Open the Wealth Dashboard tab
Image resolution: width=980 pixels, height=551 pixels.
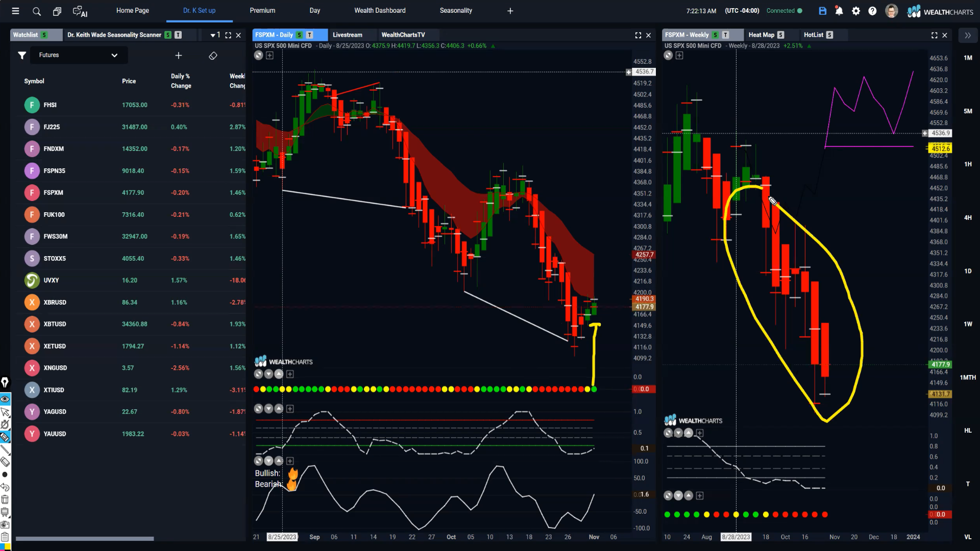coord(380,11)
